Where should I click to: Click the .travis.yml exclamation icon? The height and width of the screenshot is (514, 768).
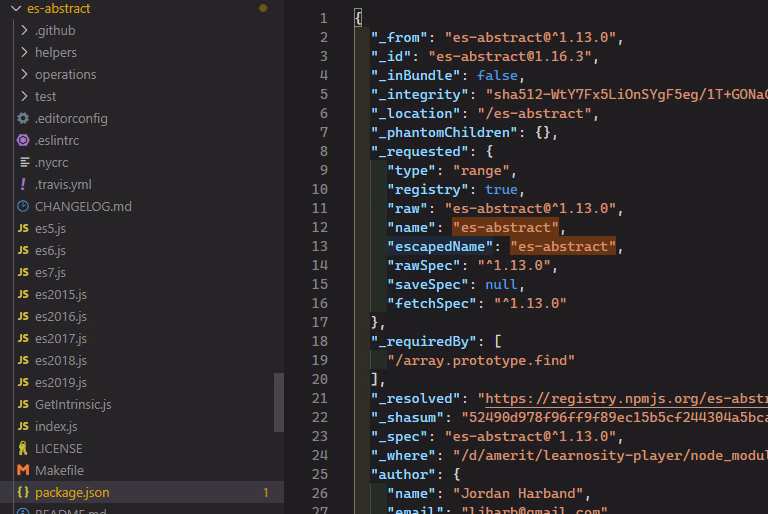tap(23, 184)
